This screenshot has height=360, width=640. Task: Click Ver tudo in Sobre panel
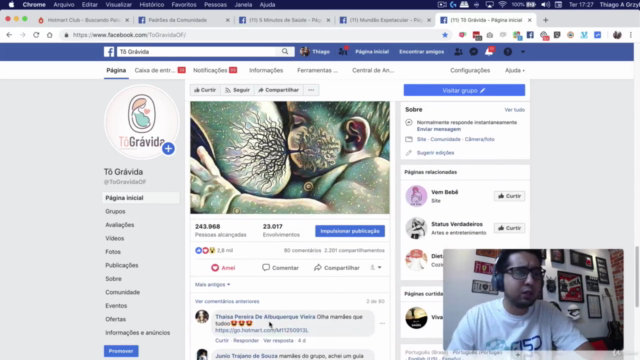515,110
